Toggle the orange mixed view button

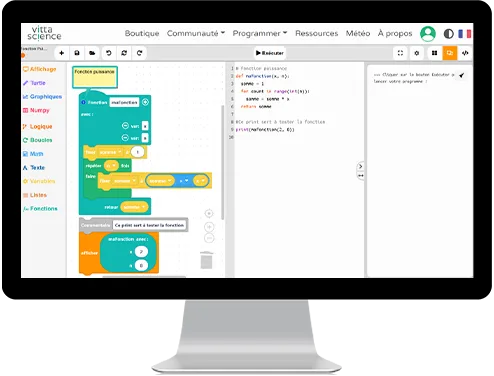450,53
